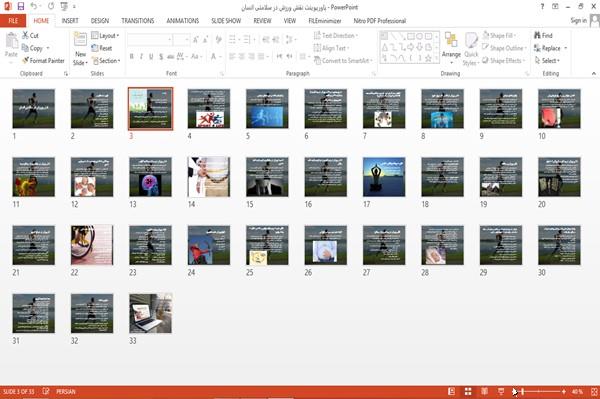
Task: Open the Layout dropdown
Action: click(105, 35)
